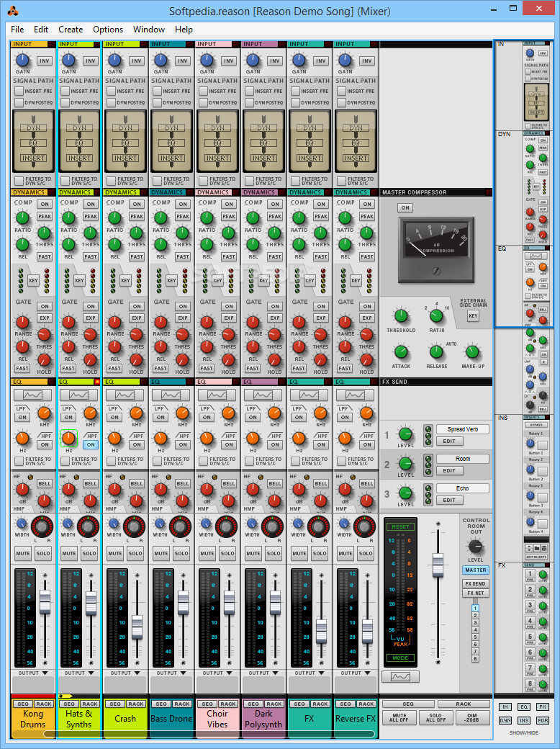Turn off HPF ON button on Hats & Synths
This screenshot has width=560, height=749.
[x=91, y=445]
